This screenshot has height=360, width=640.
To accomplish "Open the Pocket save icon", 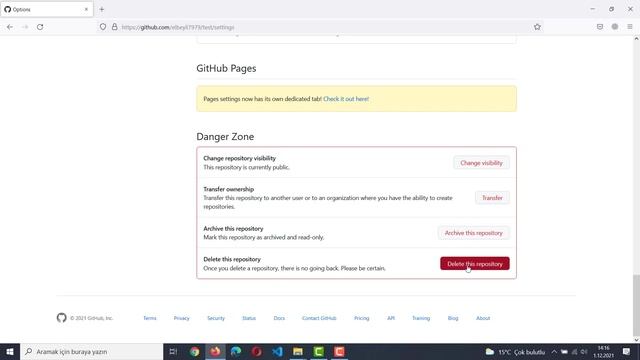I will (600, 27).
